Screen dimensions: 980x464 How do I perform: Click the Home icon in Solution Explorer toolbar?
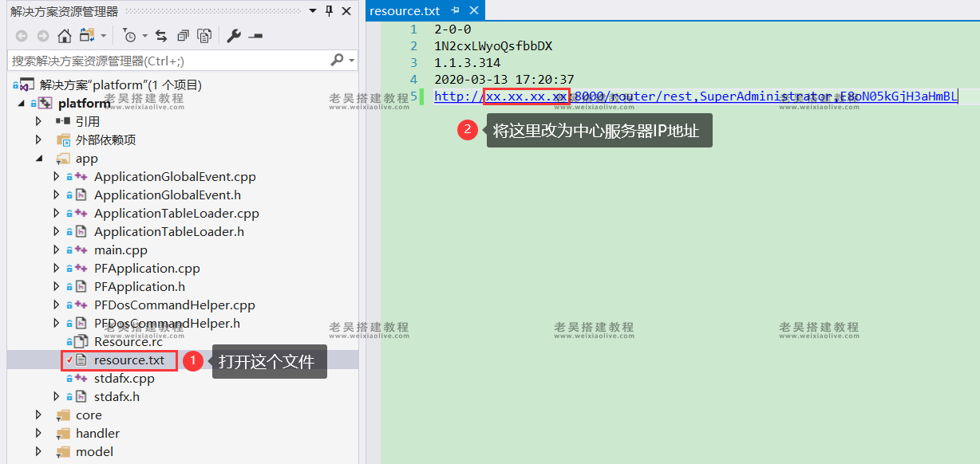(65, 36)
